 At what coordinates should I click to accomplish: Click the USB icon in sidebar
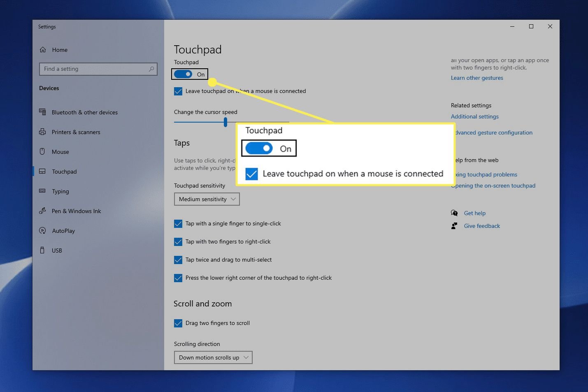click(42, 250)
